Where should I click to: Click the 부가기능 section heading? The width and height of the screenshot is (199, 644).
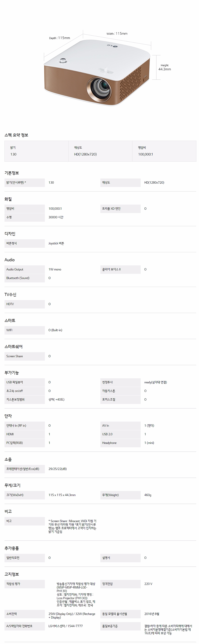(12, 373)
